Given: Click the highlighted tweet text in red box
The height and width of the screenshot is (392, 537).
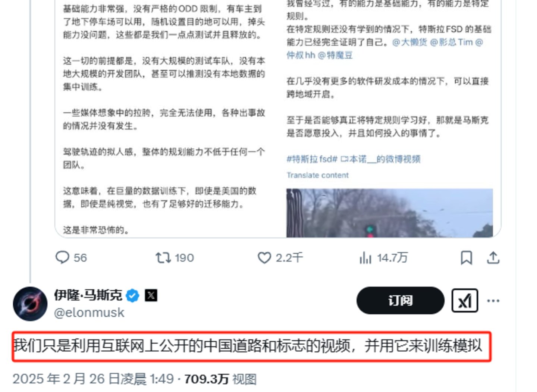Looking at the screenshot, I should [x=252, y=346].
